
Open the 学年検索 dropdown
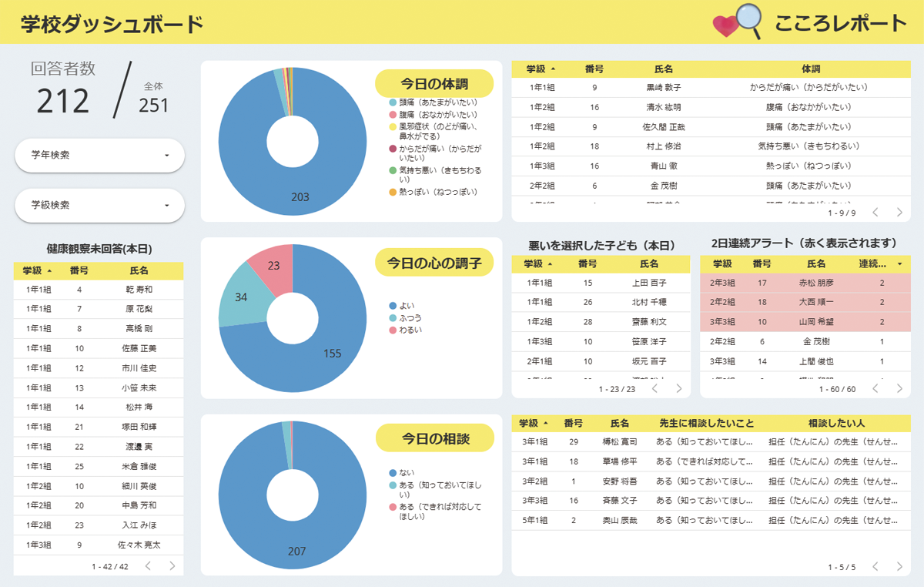coord(99,156)
